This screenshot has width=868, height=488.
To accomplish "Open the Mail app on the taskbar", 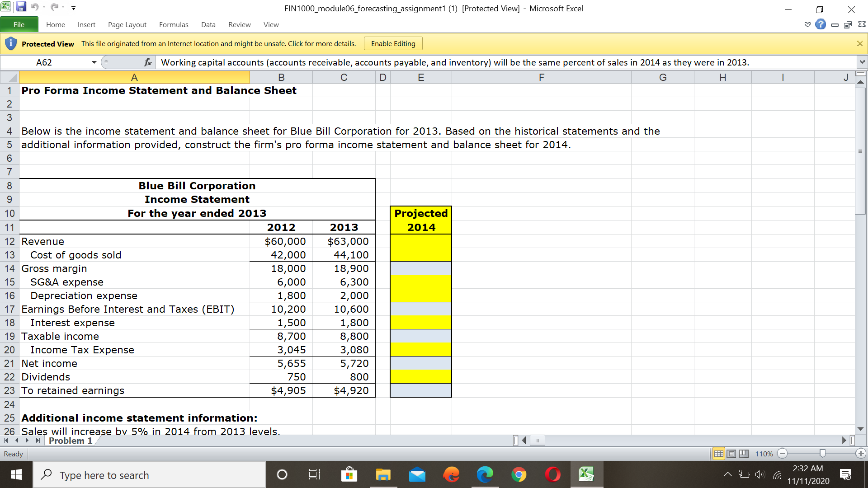I will pyautogui.click(x=417, y=474).
